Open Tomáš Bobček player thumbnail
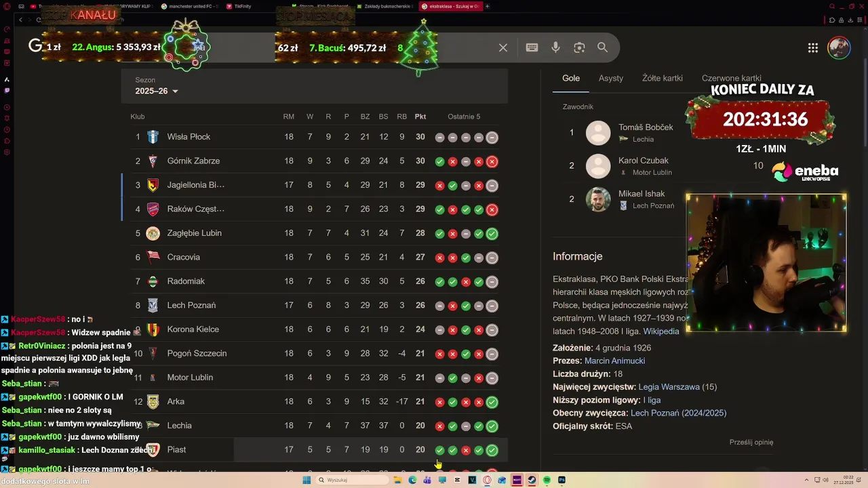 [598, 133]
